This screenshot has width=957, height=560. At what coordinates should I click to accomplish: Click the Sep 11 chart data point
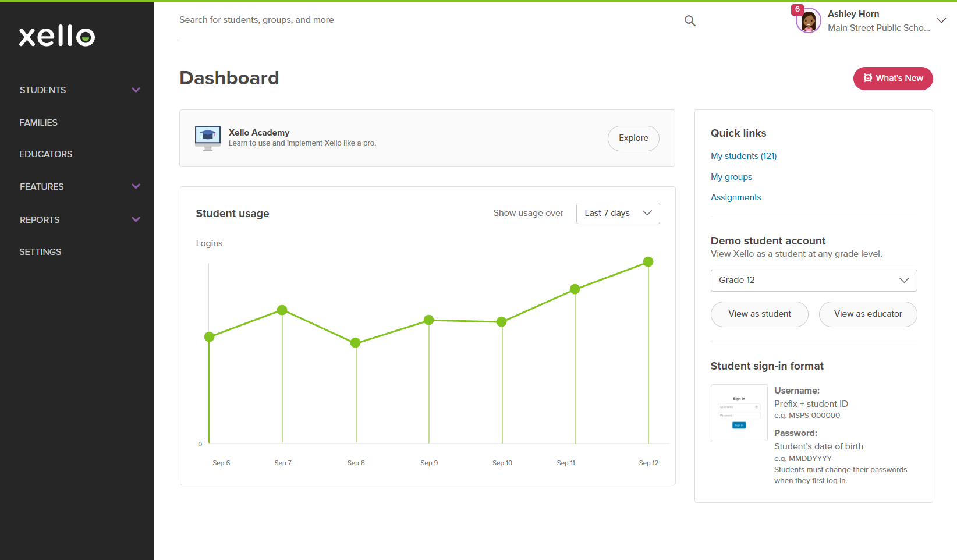click(575, 289)
